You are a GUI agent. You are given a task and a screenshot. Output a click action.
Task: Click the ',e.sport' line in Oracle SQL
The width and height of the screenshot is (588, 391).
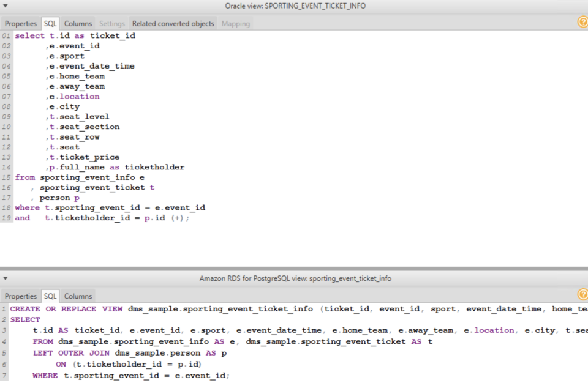click(65, 56)
